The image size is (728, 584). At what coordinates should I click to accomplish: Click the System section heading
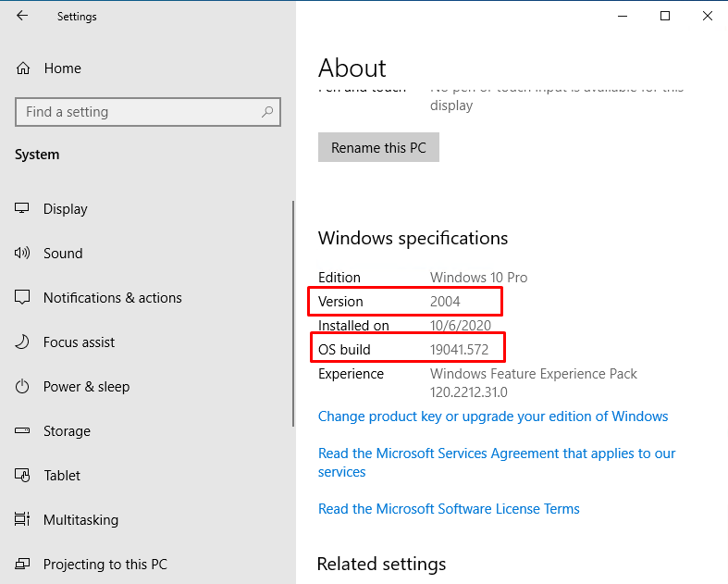[37, 155]
